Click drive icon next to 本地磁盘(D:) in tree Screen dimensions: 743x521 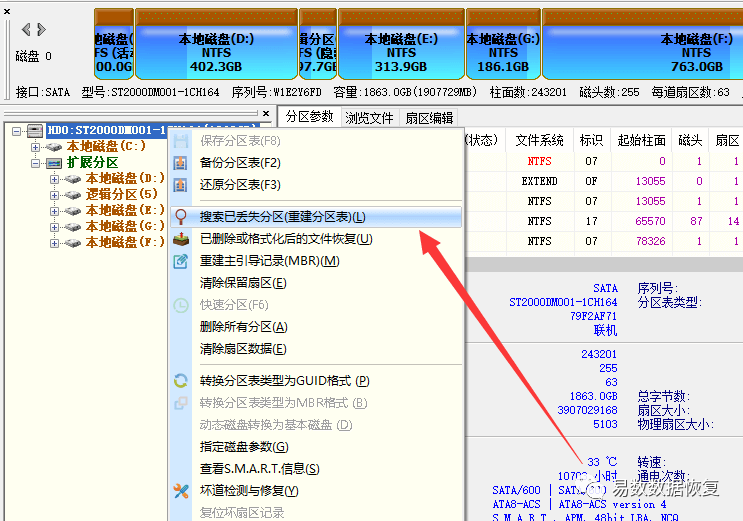[x=72, y=179]
